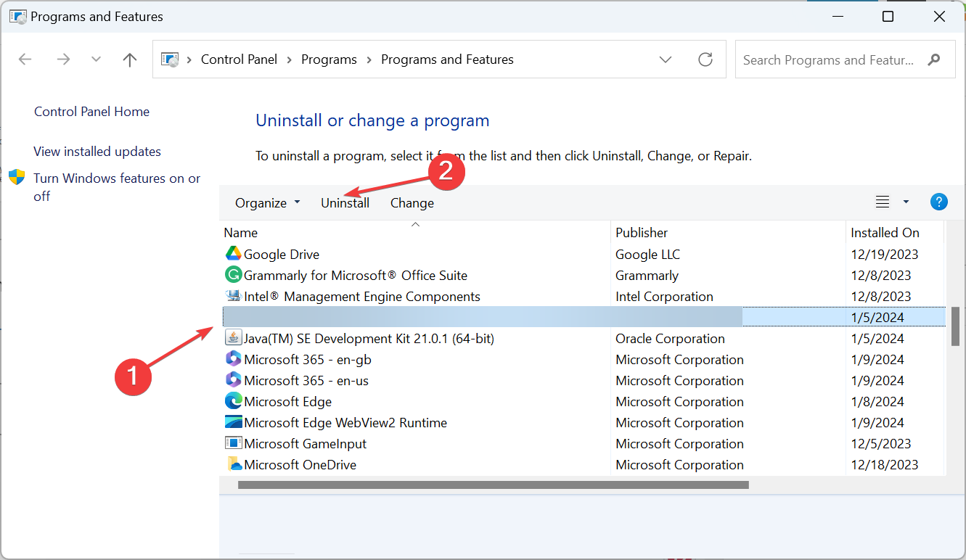966x560 pixels.
Task: Click the vertical scrollbar thumb
Action: pos(956,326)
